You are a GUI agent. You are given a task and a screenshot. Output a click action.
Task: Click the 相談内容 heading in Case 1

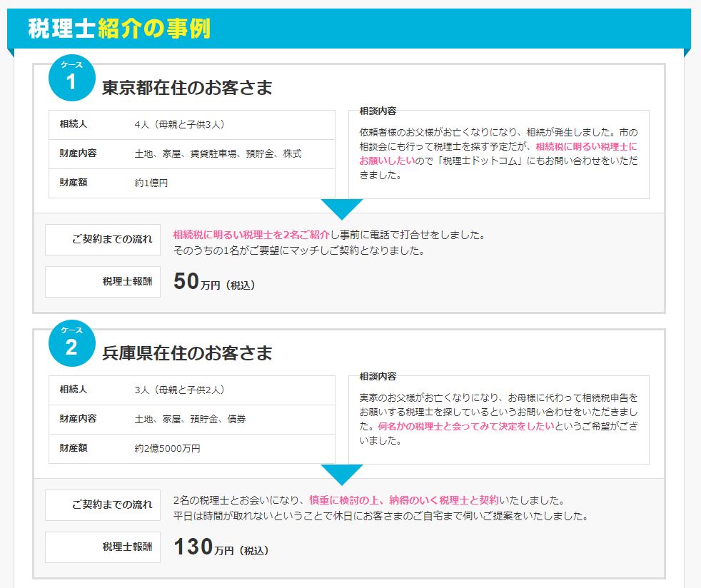378,111
